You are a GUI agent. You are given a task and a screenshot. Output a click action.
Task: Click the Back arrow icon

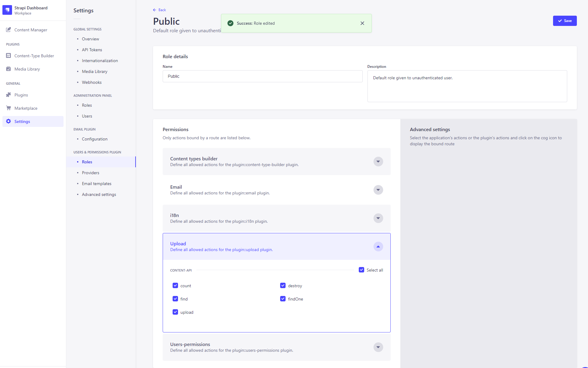coord(155,10)
